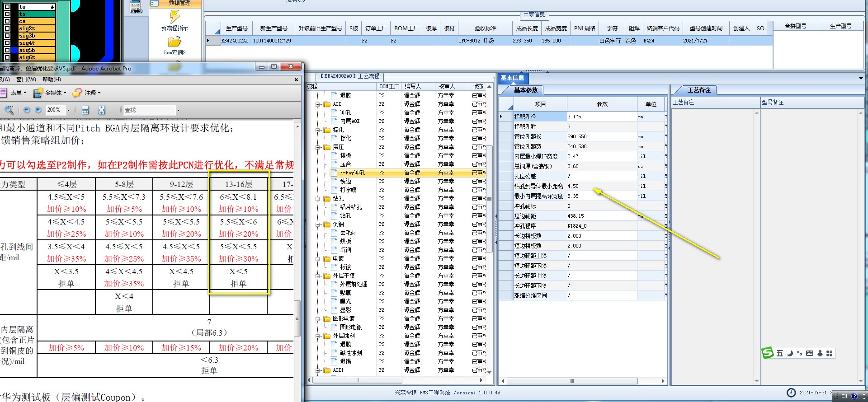Click the 查找 search field in Acrobat

click(149, 110)
